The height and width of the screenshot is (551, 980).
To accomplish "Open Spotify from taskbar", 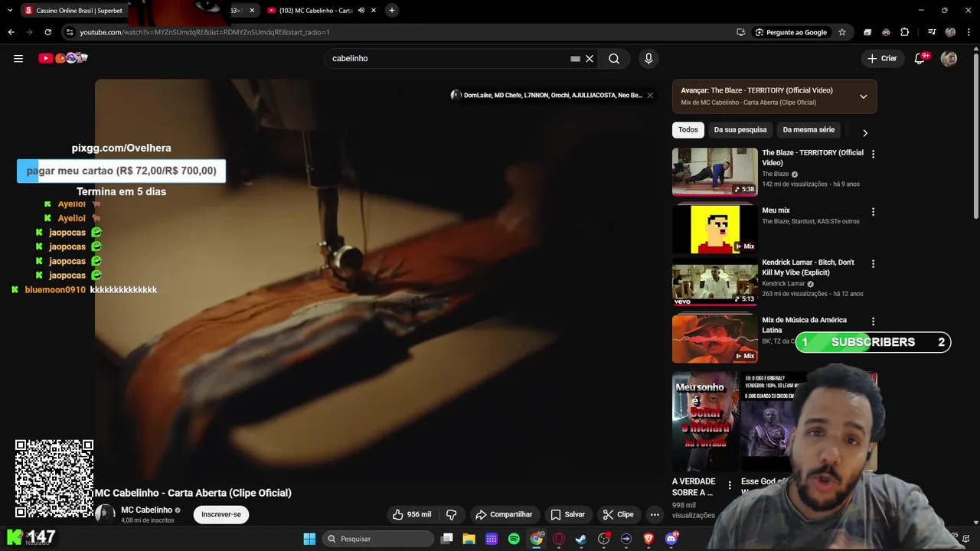I will click(x=514, y=539).
